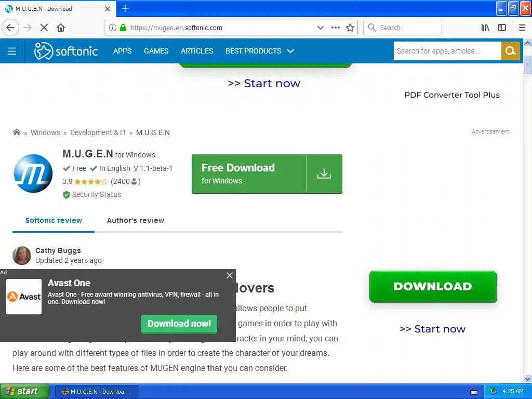Switch to Softonic review tab
Image resolution: width=532 pixels, height=399 pixels.
[54, 220]
